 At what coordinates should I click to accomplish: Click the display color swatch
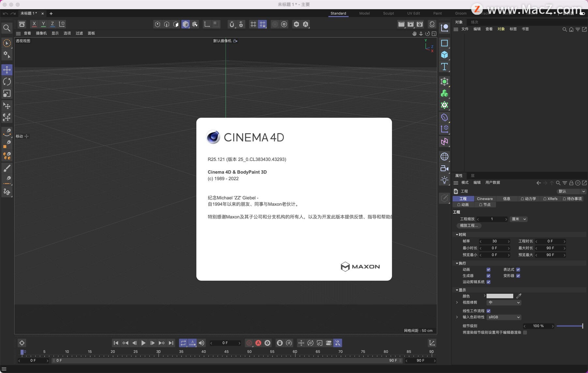(500, 296)
